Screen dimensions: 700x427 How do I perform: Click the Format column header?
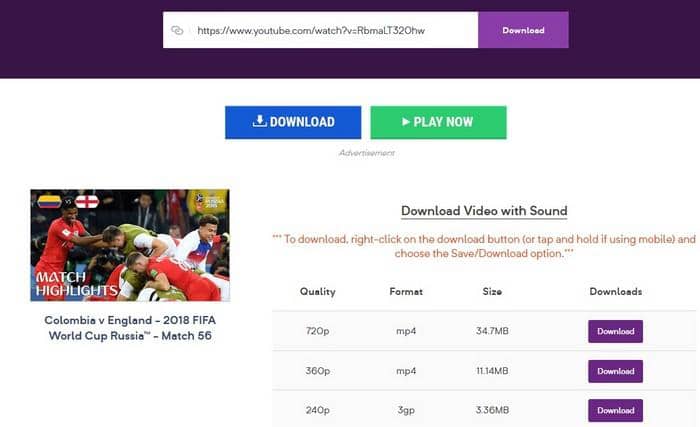pyautogui.click(x=406, y=292)
